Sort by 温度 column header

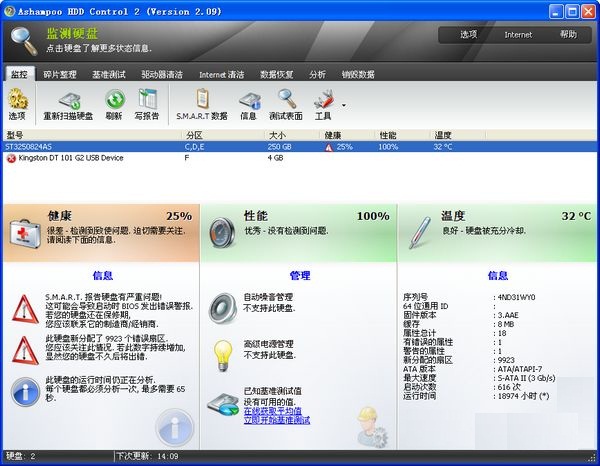(x=458, y=135)
